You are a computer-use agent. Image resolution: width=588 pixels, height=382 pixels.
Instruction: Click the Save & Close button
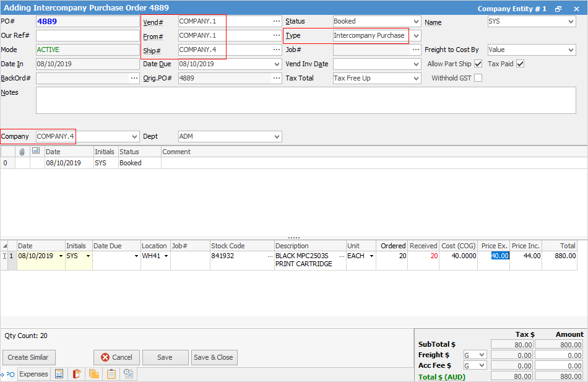213,357
